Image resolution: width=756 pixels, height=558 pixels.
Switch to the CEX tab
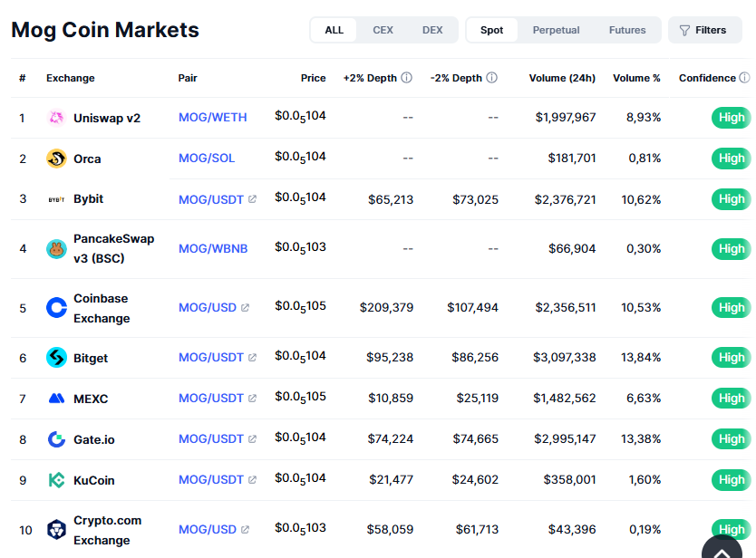(x=383, y=30)
